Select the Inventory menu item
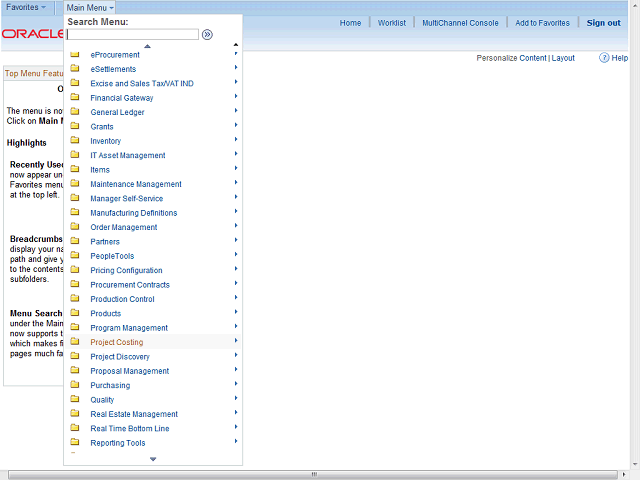640x480 pixels. click(106, 141)
